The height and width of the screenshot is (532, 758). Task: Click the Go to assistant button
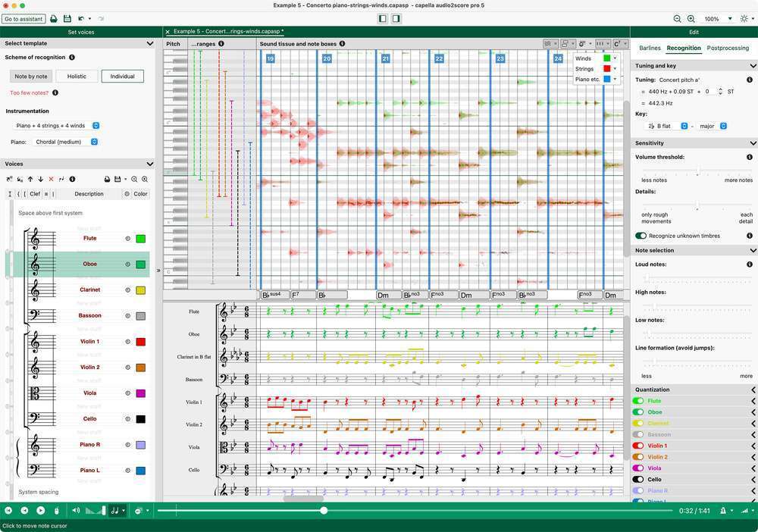pyautogui.click(x=23, y=19)
